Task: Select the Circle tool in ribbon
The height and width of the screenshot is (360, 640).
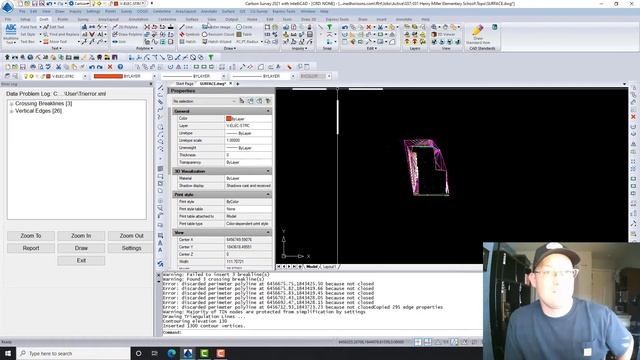Action: [244, 27]
